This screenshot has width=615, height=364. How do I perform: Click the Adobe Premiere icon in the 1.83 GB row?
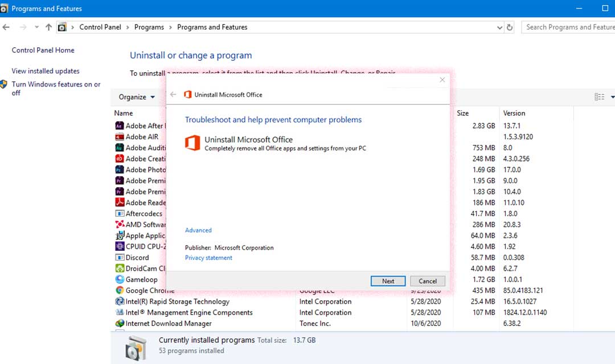click(120, 192)
